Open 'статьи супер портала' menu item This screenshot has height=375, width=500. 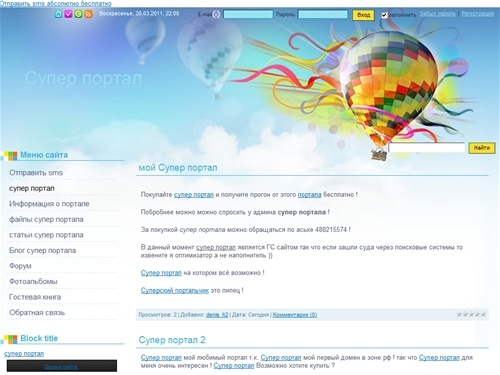pyautogui.click(x=46, y=235)
